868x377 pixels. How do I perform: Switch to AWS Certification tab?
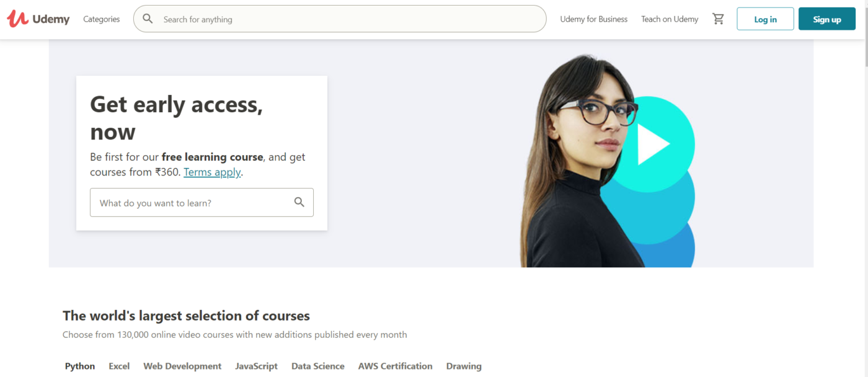point(395,366)
